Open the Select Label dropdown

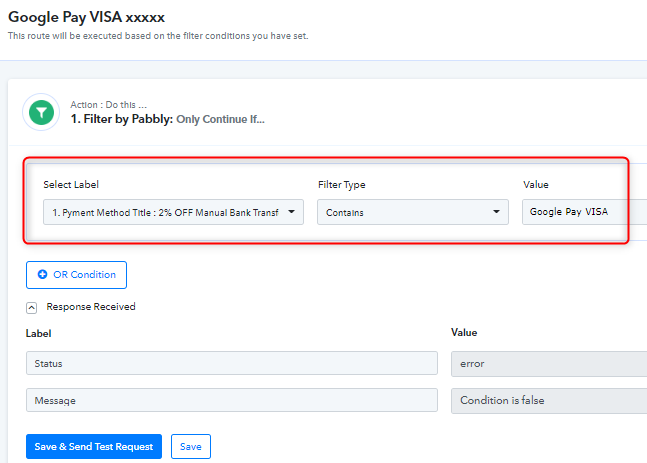(173, 212)
